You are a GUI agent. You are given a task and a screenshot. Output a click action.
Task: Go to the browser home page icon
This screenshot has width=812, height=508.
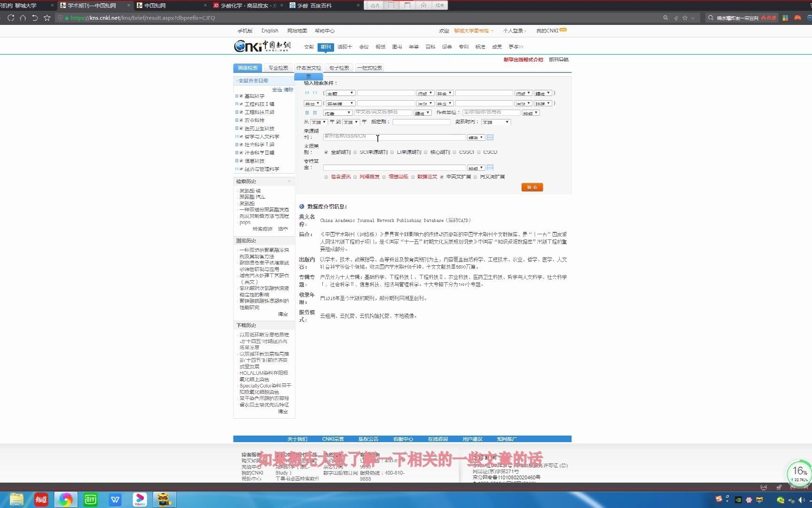point(23,18)
